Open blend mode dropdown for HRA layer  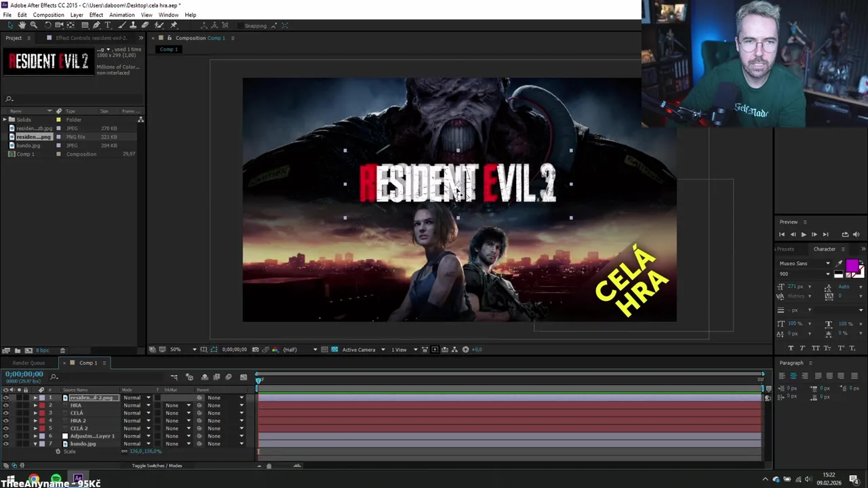[136, 405]
